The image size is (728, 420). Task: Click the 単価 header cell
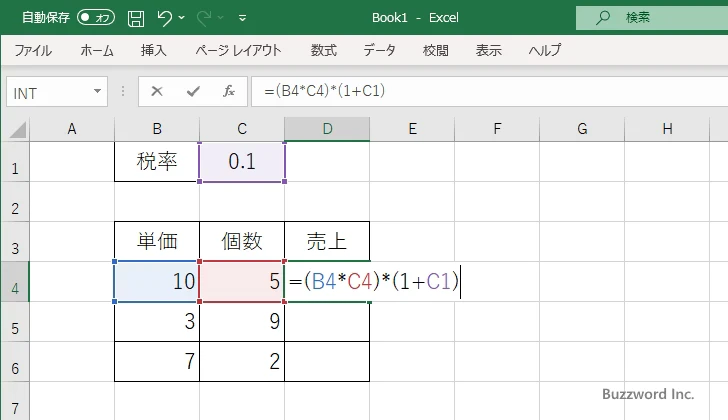157,241
